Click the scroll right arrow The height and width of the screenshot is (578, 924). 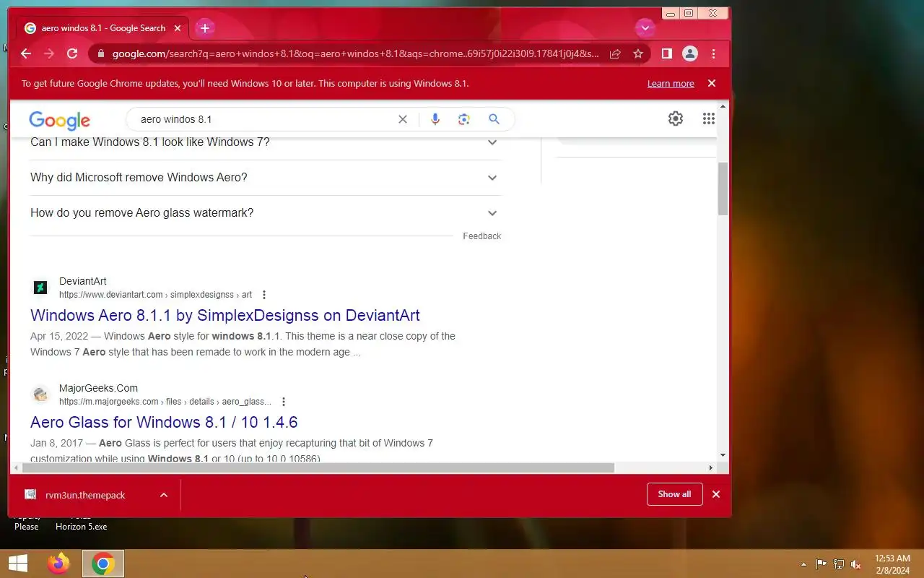[x=710, y=468]
